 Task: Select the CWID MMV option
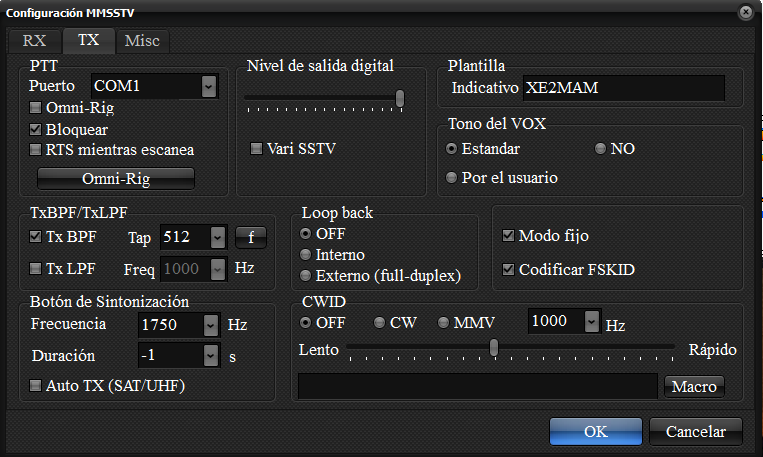pyautogui.click(x=443, y=323)
